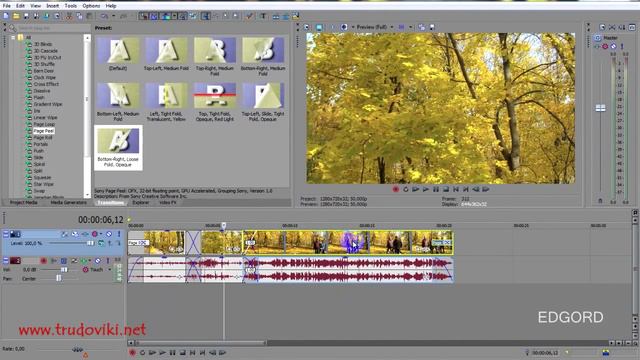Click Play in the preview transport bar
The image size is (640, 360).
click(x=426, y=189)
